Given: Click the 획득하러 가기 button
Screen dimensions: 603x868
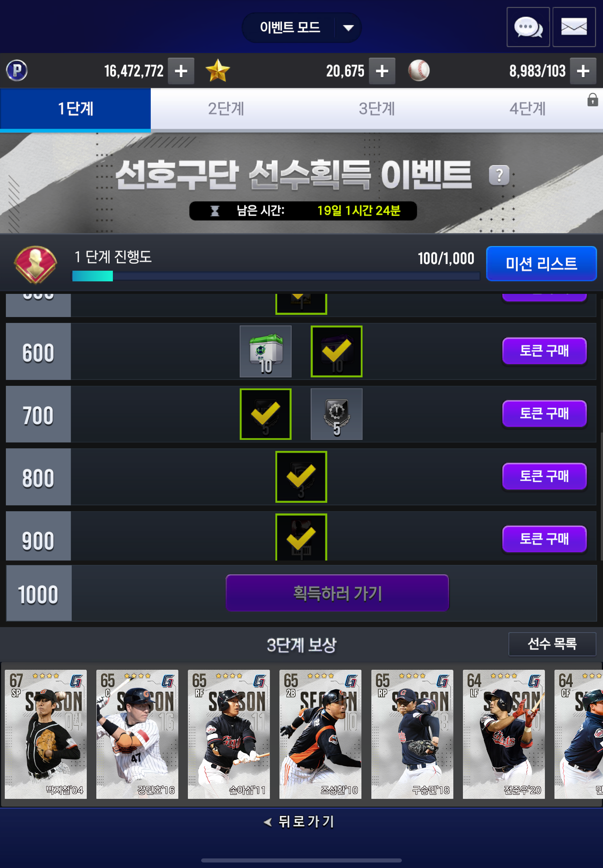Looking at the screenshot, I should pos(337,593).
